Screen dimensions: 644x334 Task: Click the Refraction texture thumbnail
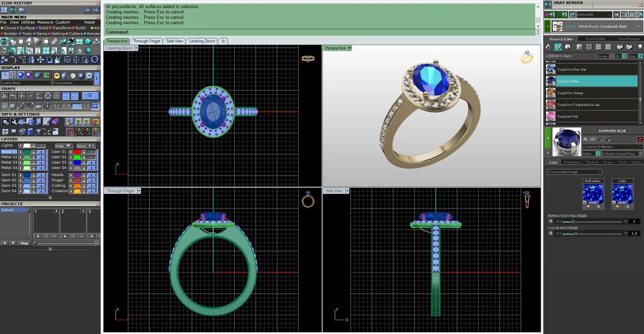tap(593, 194)
